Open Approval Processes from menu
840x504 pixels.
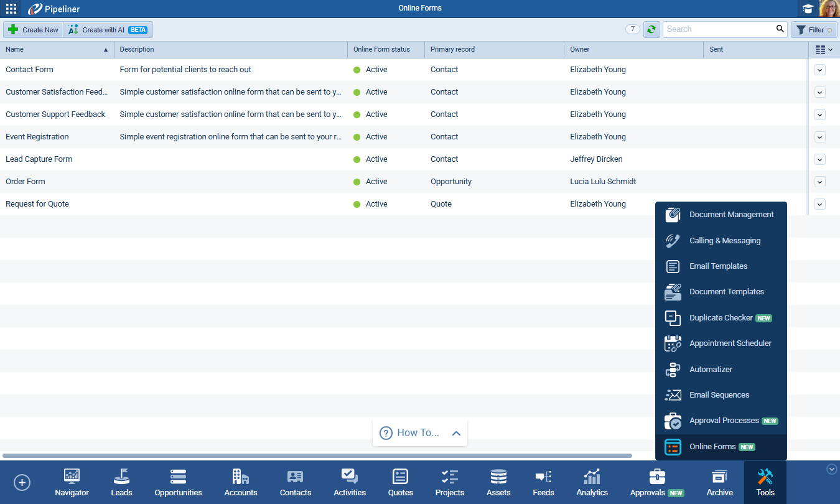coord(721,421)
